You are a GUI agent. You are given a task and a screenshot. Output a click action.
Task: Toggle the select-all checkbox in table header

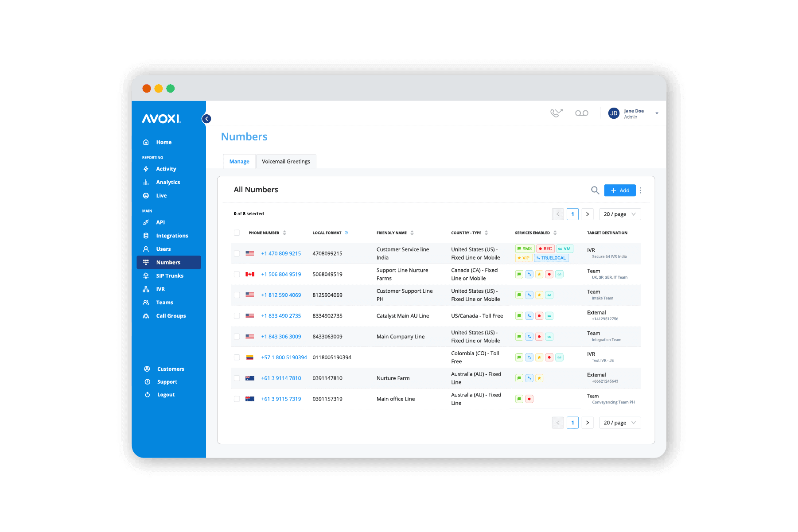click(237, 233)
